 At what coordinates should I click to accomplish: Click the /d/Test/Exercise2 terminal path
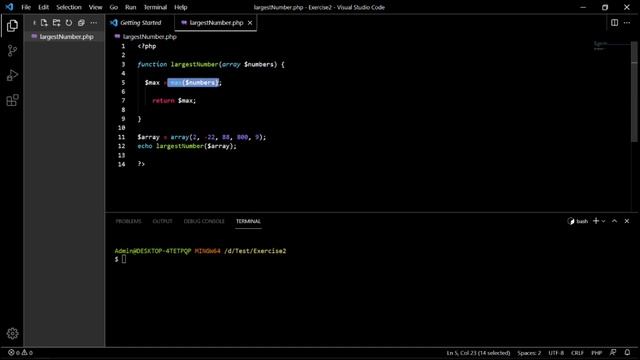click(255, 251)
